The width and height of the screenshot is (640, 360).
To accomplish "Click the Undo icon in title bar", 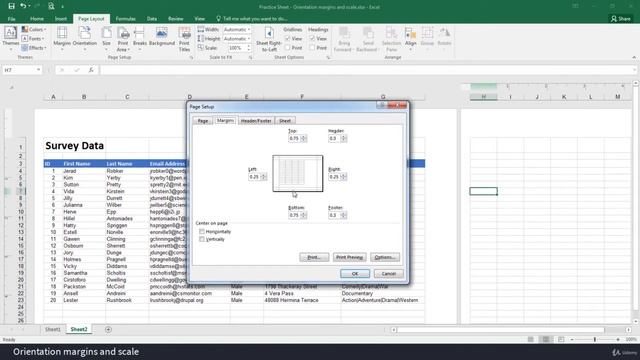I will [23, 6].
